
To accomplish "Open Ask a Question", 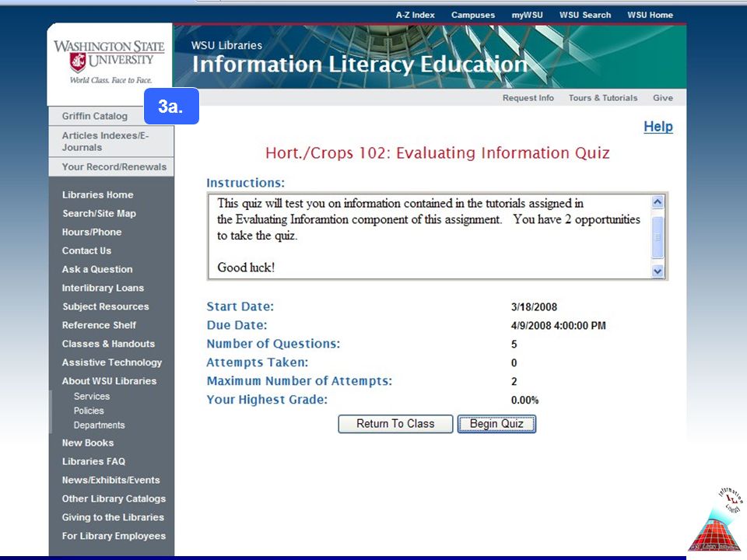I will tap(97, 269).
